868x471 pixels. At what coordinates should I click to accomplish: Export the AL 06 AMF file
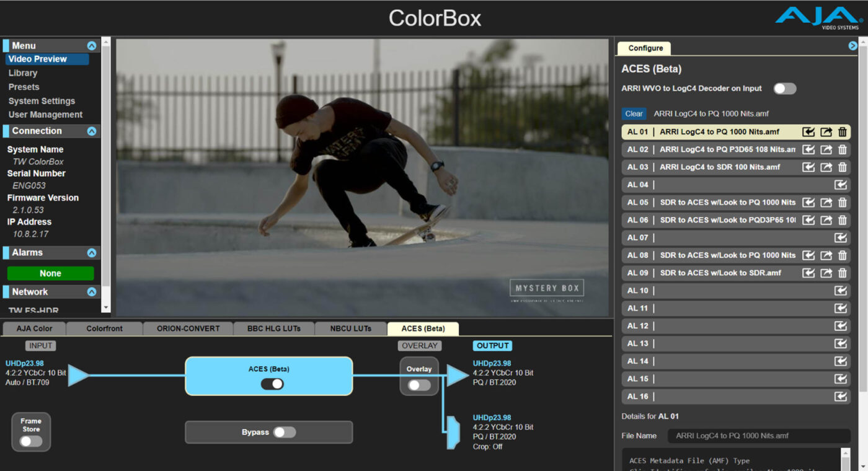(x=825, y=220)
